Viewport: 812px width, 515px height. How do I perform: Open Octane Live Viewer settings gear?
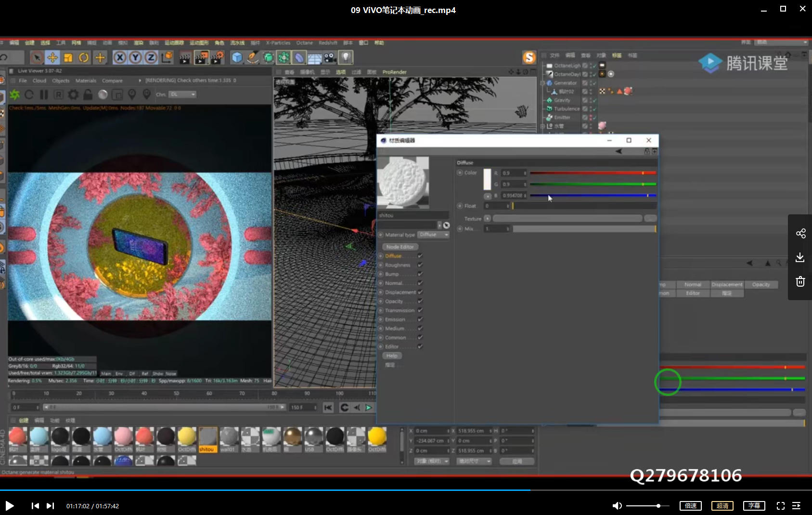73,94
